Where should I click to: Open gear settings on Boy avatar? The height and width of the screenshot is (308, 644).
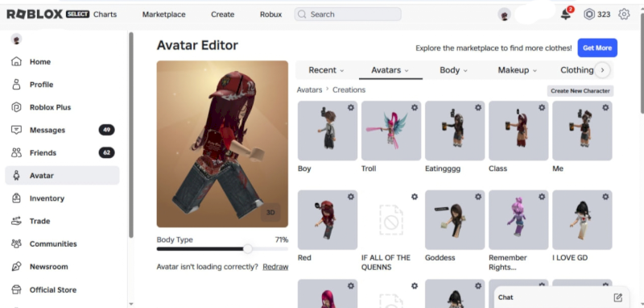351,107
